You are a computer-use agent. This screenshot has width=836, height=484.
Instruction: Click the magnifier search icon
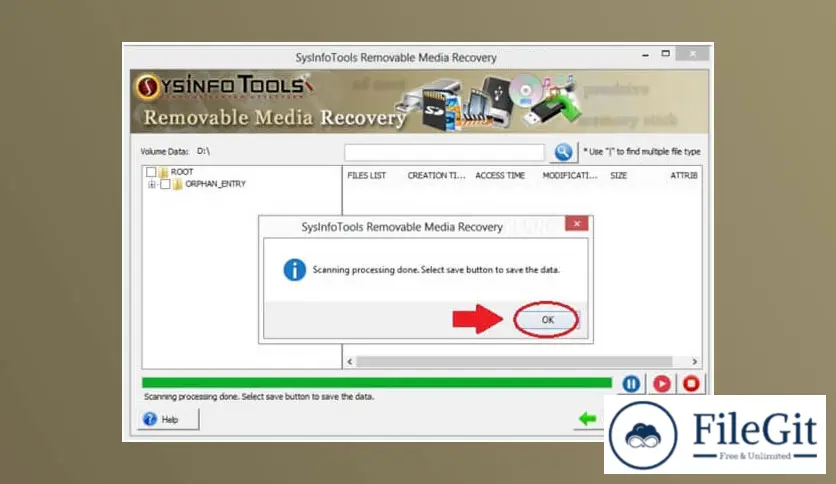click(563, 152)
